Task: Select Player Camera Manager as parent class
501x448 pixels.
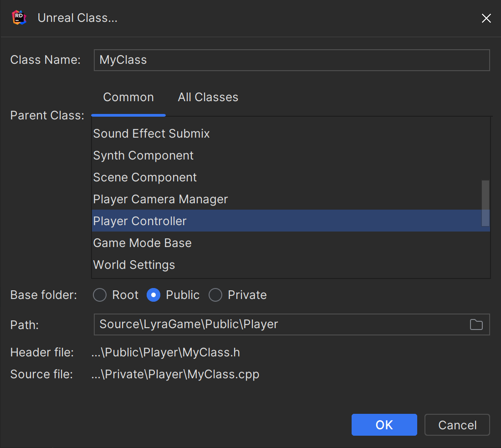Action: [160, 199]
